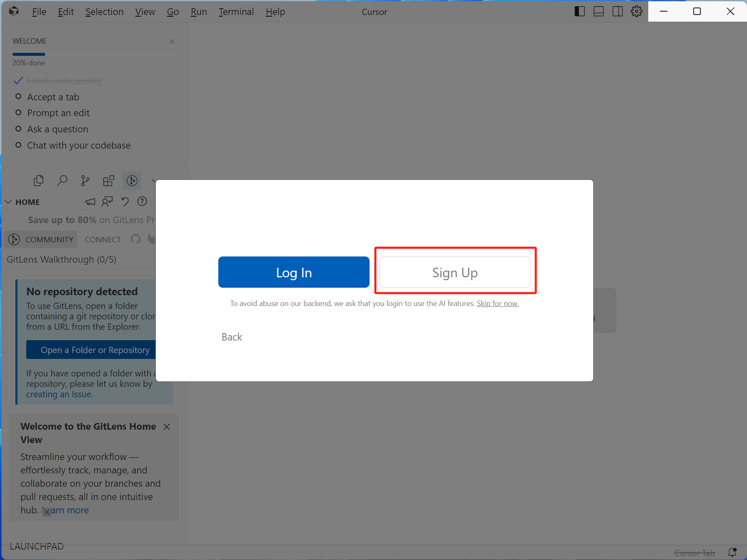747x560 pixels.
Task: Open the Explorer files icon
Action: pos(38,181)
